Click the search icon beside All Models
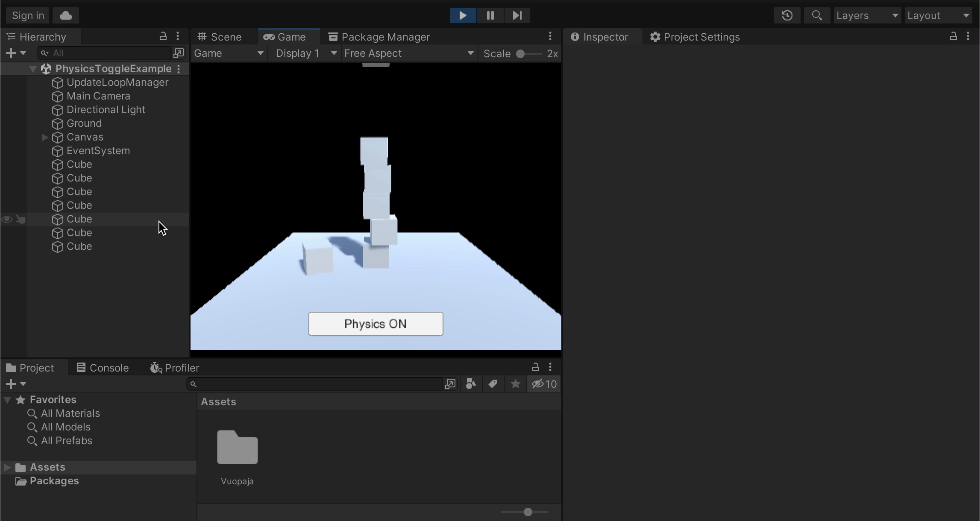This screenshot has width=980, height=521. coord(32,427)
